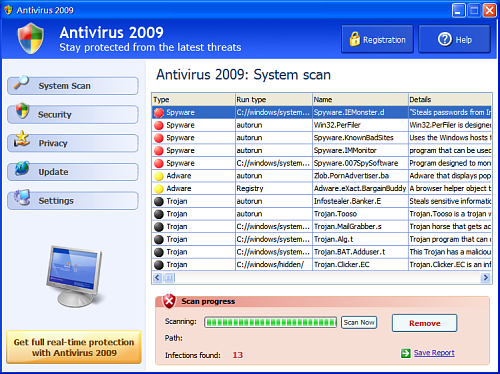
Task: Click red dot icon on Win32.PerFiler row
Action: (159, 125)
